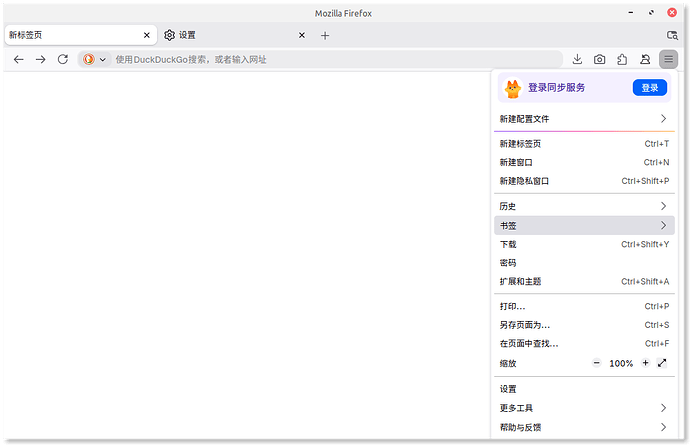Select 新建隐私窗口 menu item

pyautogui.click(x=584, y=181)
